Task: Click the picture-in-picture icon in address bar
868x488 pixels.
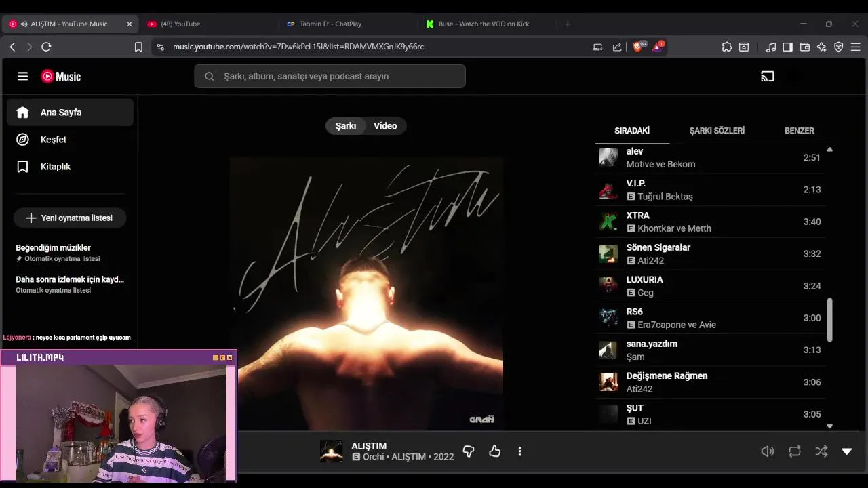Action: coord(598,47)
